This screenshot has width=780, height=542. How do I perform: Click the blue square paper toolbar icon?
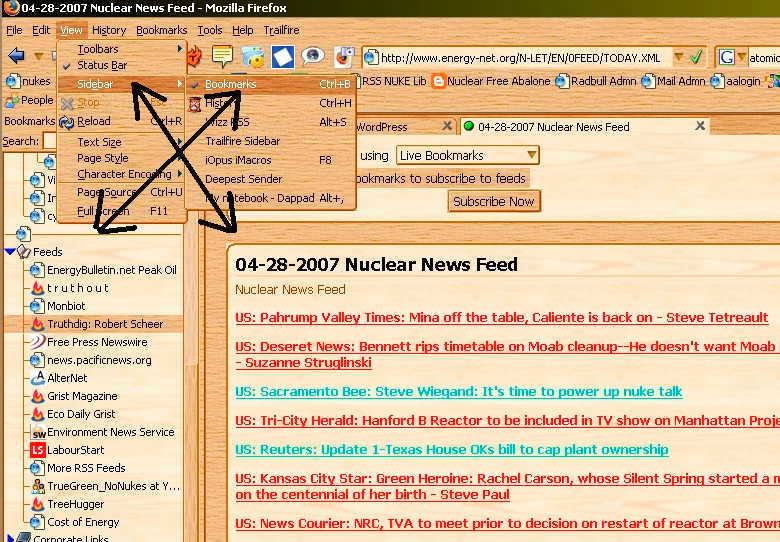coord(283,57)
